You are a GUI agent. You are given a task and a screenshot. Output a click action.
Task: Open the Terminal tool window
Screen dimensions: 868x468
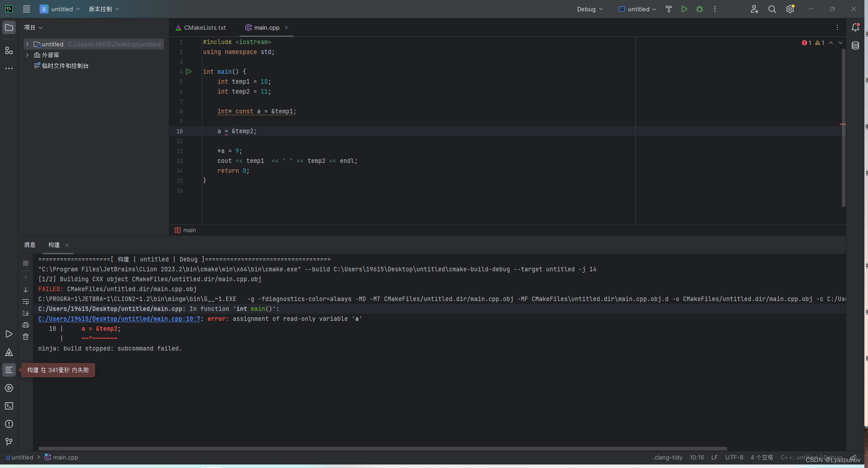point(9,406)
